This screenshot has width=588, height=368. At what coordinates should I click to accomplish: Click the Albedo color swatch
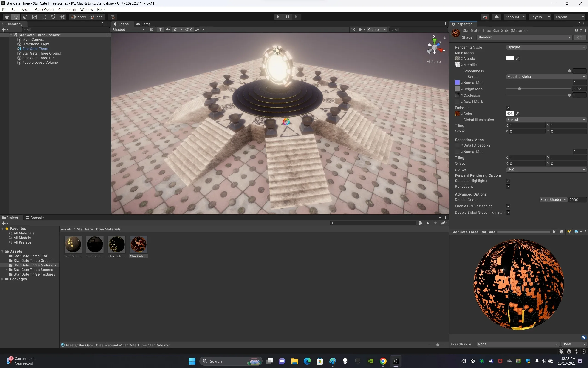(x=510, y=58)
